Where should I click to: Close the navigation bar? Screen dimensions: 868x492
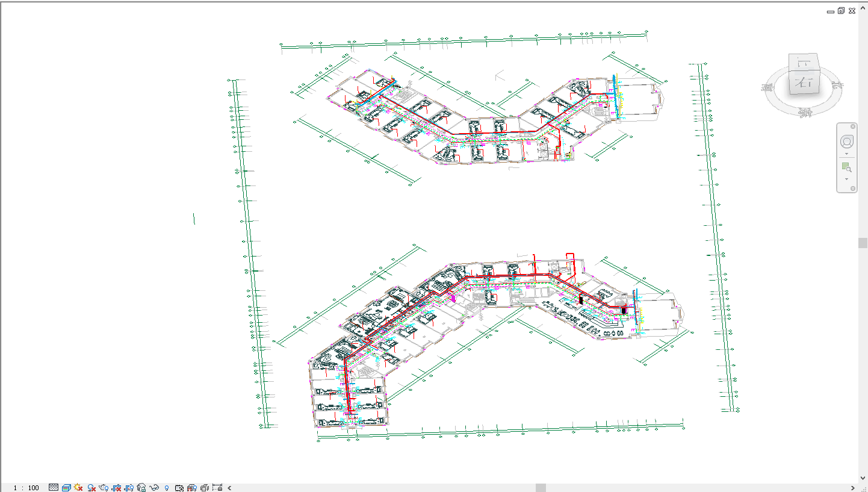pyautogui.click(x=853, y=126)
